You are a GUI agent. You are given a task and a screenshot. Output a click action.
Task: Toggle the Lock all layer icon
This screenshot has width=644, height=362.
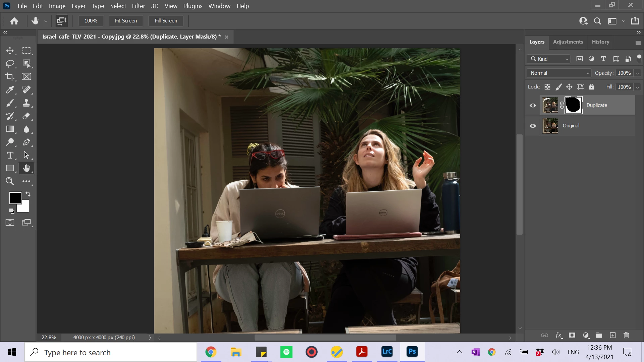click(592, 87)
